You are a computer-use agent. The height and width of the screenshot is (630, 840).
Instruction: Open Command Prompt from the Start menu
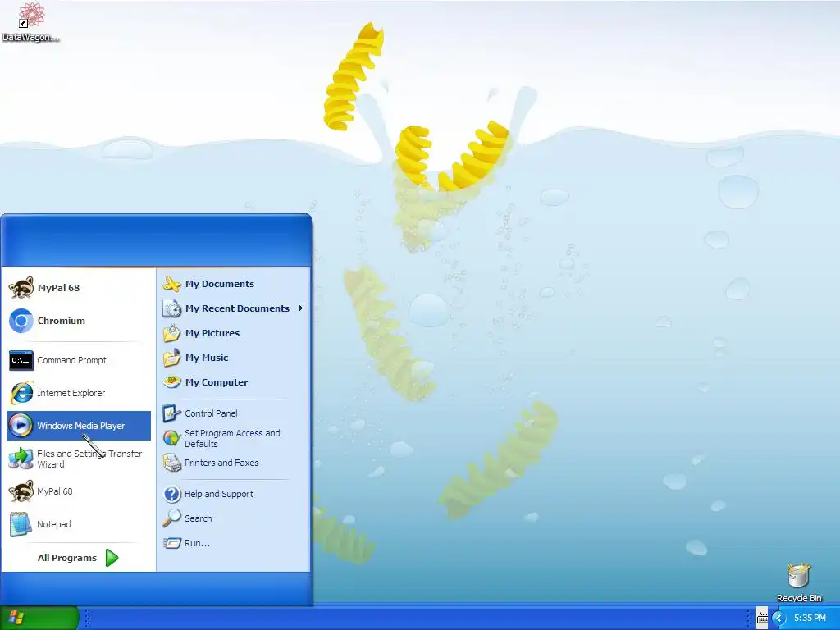tap(79, 360)
